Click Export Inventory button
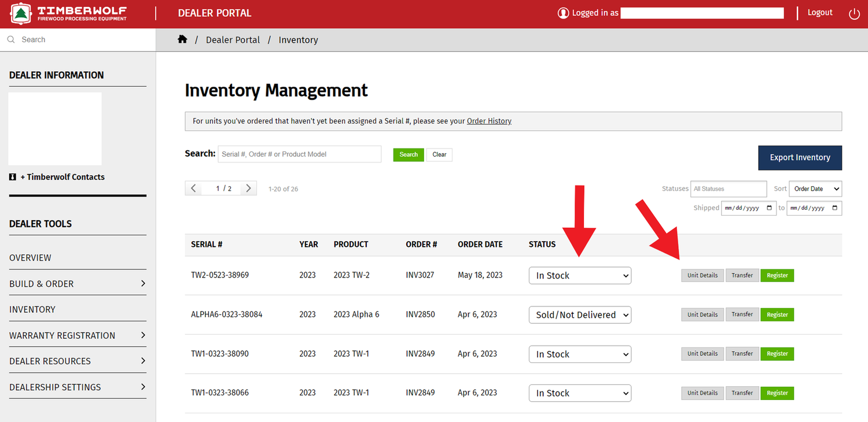Screen dimensions: 868x422 [x=800, y=157]
